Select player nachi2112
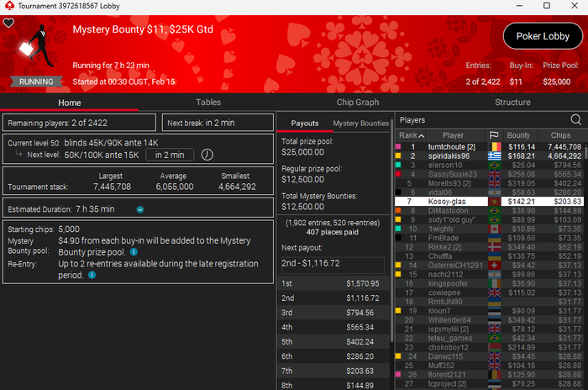Screen dimensions: 588x390 coord(490,274)
